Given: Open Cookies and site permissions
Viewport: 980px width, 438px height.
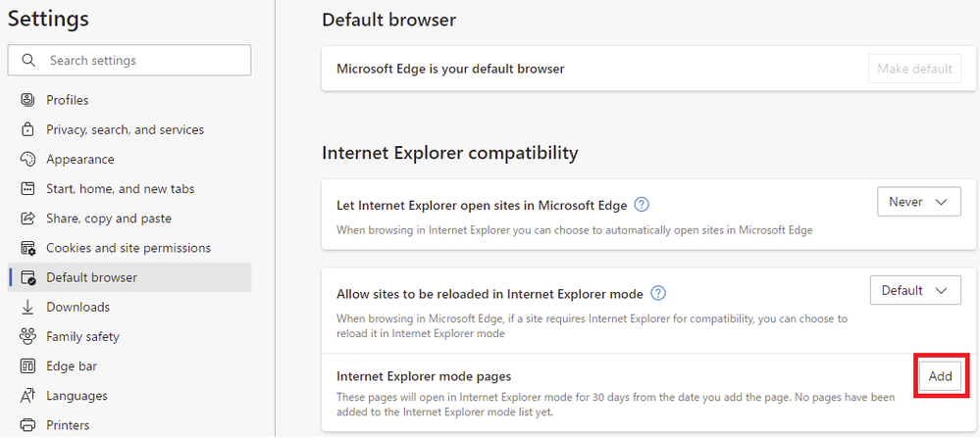Looking at the screenshot, I should coord(128,248).
